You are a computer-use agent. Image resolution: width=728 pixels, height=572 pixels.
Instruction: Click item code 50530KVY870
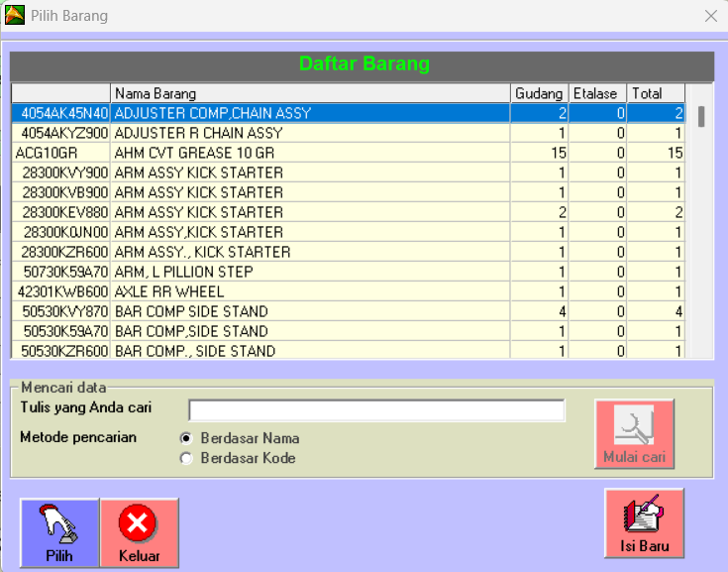coord(62,311)
